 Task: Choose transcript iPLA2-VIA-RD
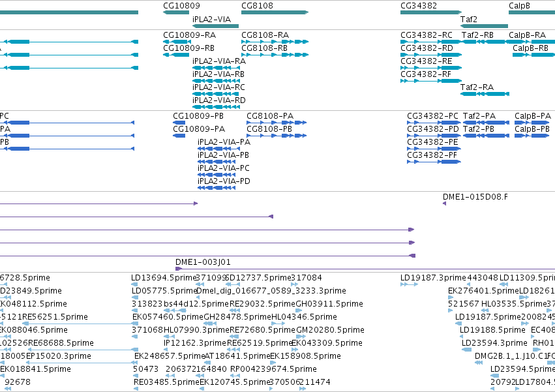[219, 100]
